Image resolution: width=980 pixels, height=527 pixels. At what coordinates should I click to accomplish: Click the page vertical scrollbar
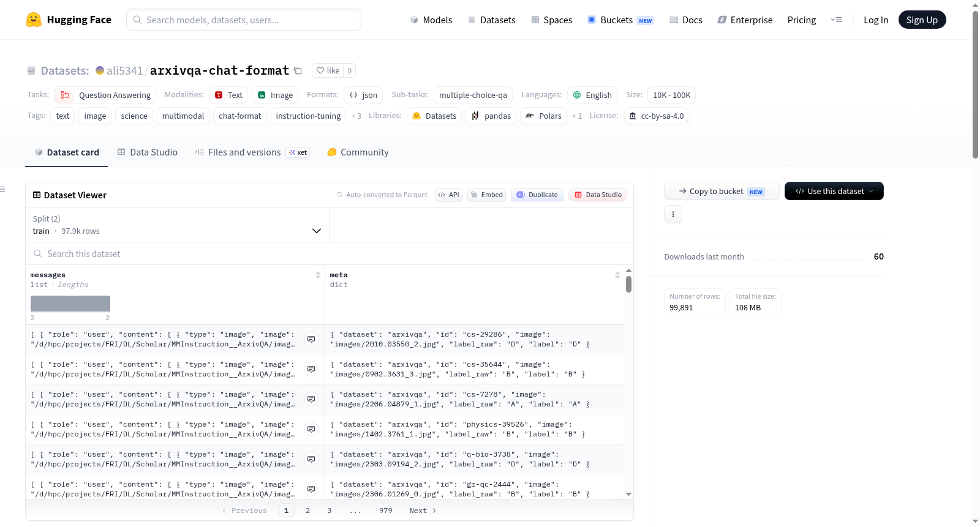coord(975,84)
